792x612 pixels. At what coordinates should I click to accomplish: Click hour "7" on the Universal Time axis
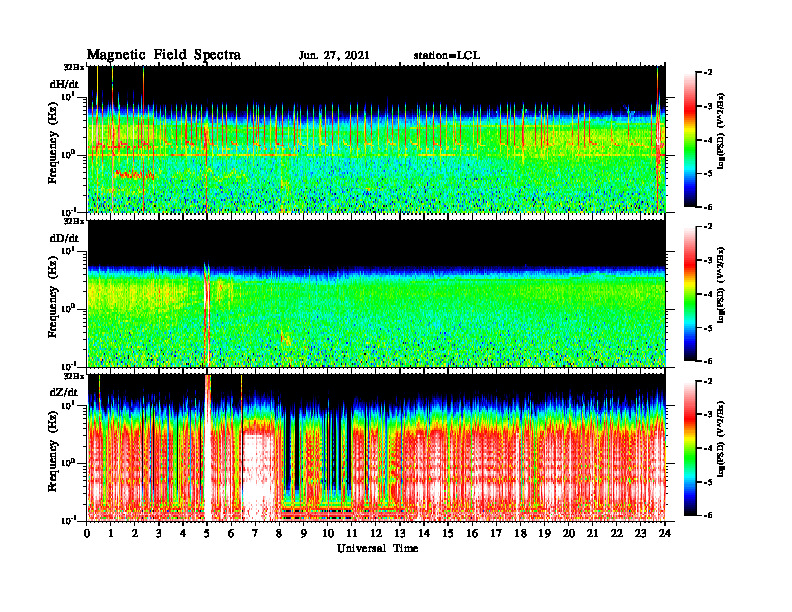click(x=255, y=534)
